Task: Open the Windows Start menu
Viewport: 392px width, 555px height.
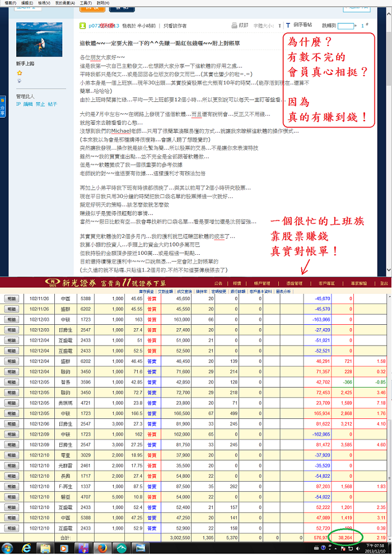Action: 7,548
